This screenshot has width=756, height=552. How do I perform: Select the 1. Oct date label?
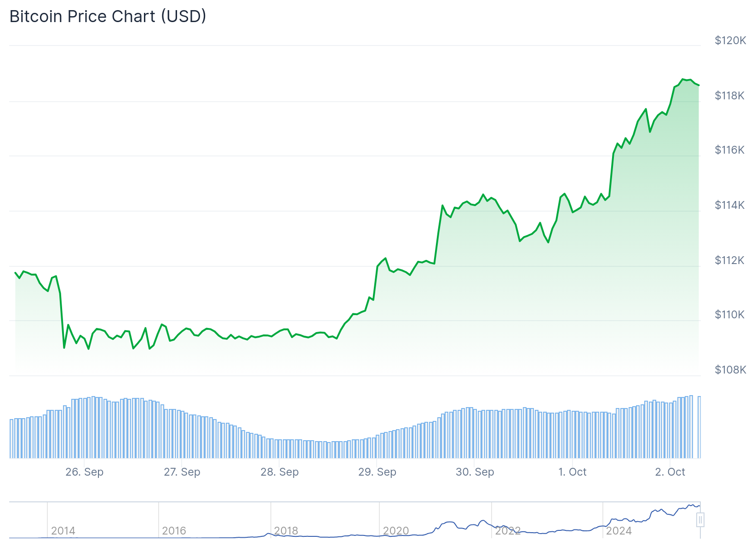[572, 472]
